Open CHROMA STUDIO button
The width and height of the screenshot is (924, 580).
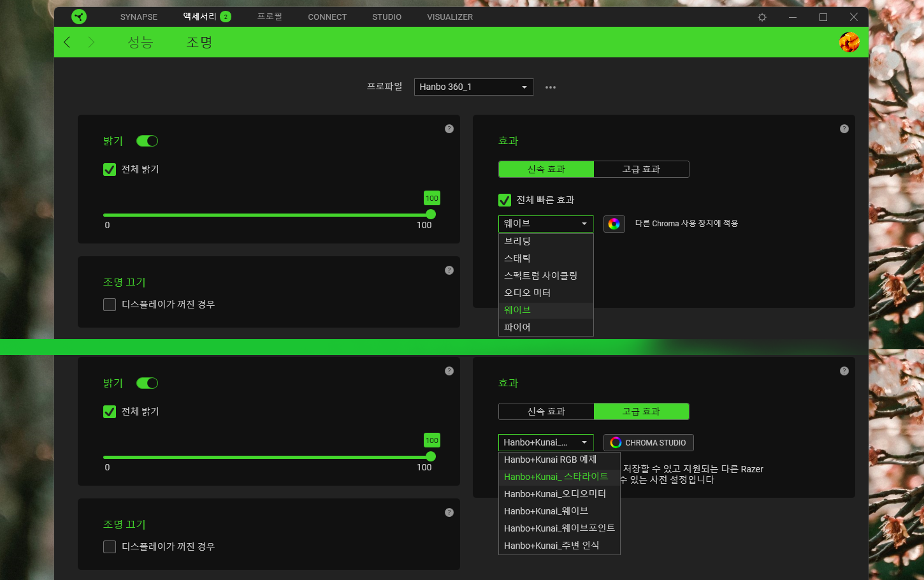point(649,442)
